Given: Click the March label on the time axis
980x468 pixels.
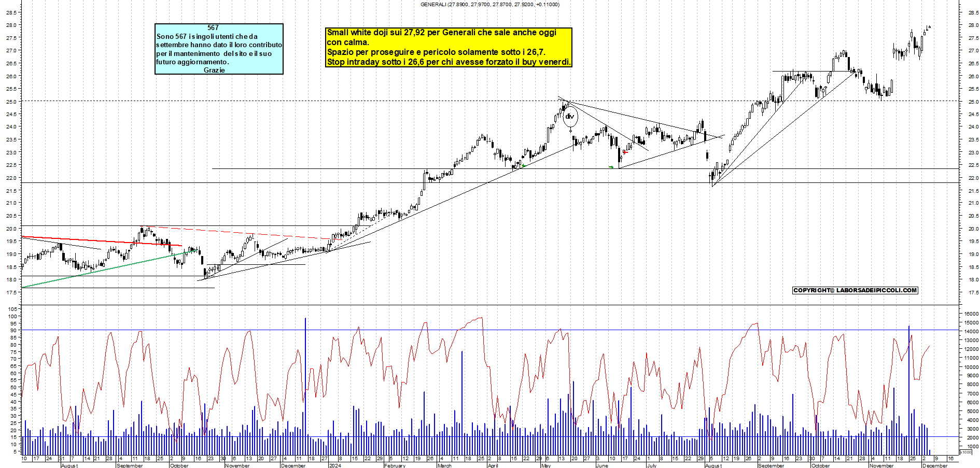Looking at the screenshot, I should (x=444, y=465).
